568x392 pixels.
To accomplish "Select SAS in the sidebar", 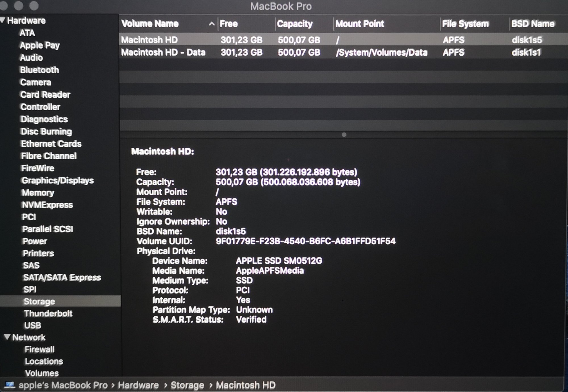I will pyautogui.click(x=31, y=265).
